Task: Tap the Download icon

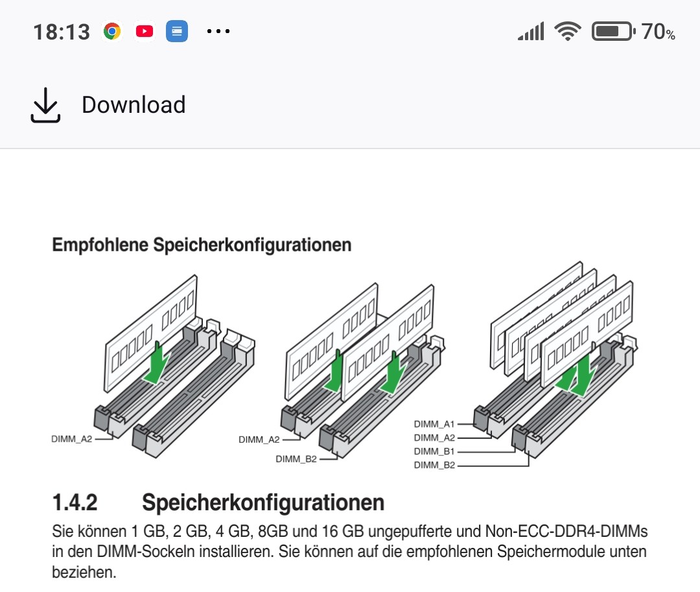Action: pos(45,105)
